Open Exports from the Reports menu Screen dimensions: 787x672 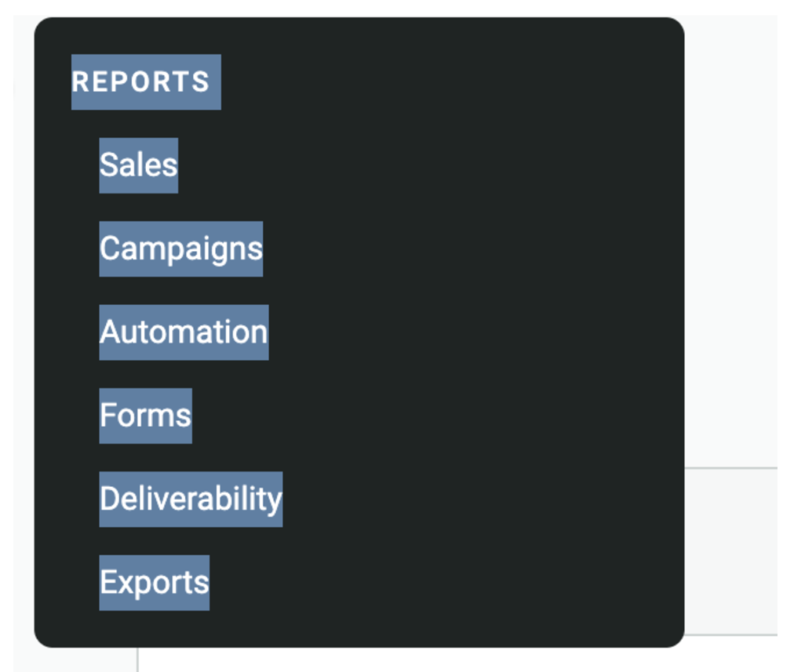[154, 582]
